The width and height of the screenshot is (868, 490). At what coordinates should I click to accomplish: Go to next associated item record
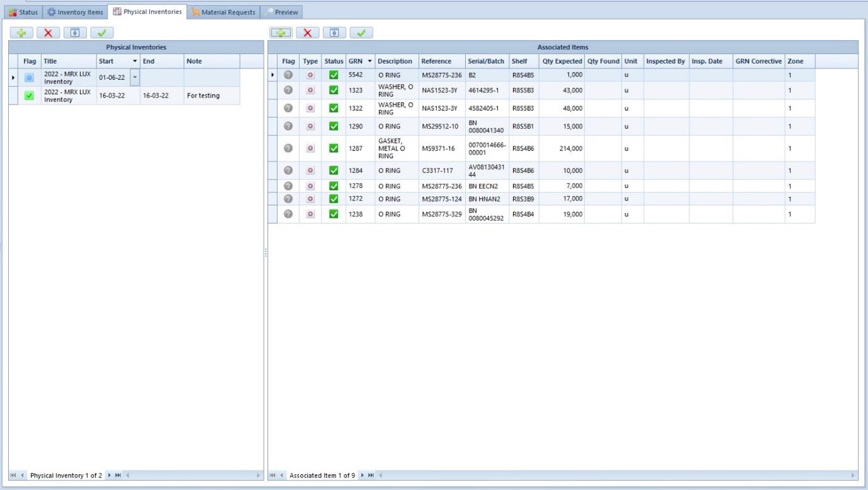[362, 476]
